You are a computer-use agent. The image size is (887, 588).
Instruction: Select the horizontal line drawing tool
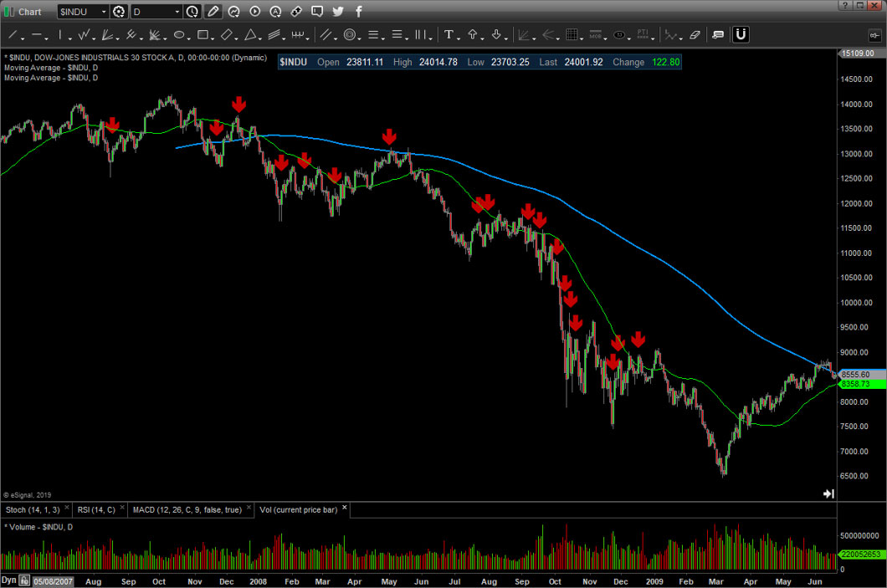click(x=36, y=35)
